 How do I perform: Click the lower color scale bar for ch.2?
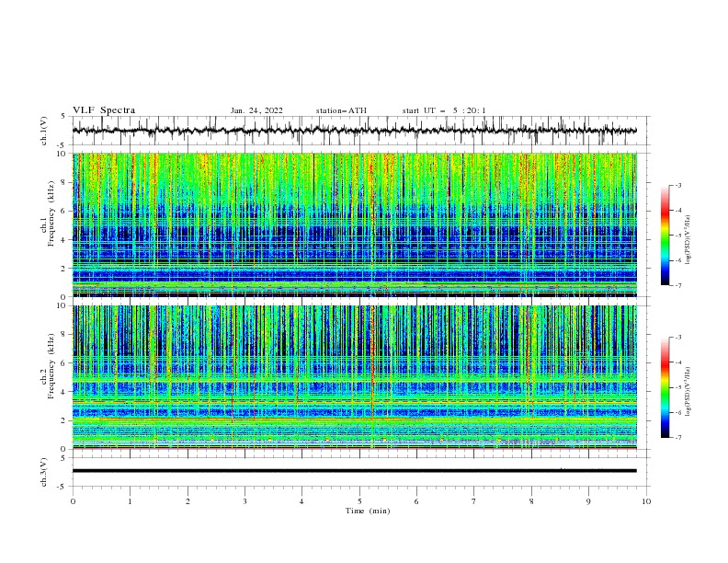pos(665,387)
